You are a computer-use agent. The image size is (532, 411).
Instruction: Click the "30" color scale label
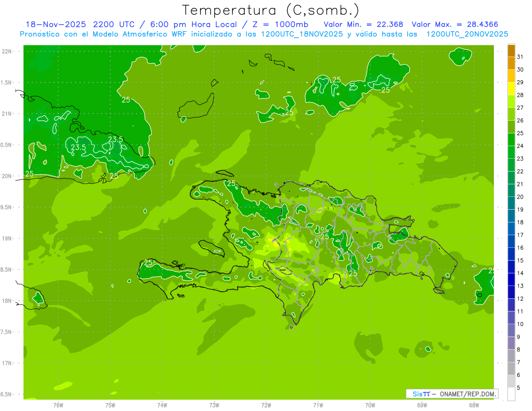[x=520, y=70]
